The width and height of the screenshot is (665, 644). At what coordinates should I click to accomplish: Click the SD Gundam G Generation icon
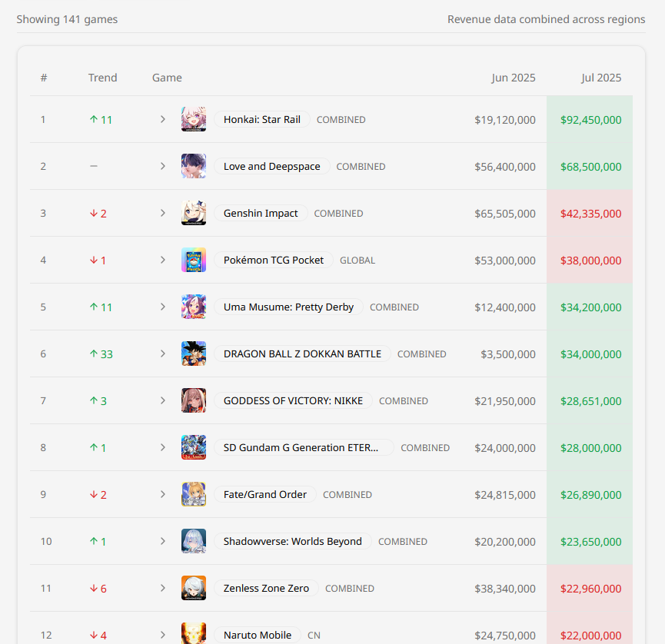click(194, 447)
